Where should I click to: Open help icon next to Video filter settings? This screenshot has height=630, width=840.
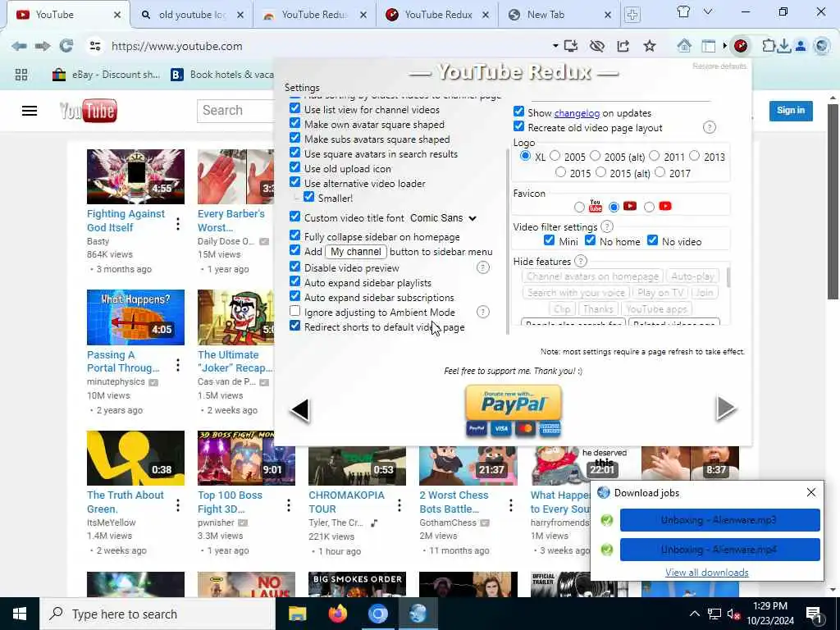point(606,226)
